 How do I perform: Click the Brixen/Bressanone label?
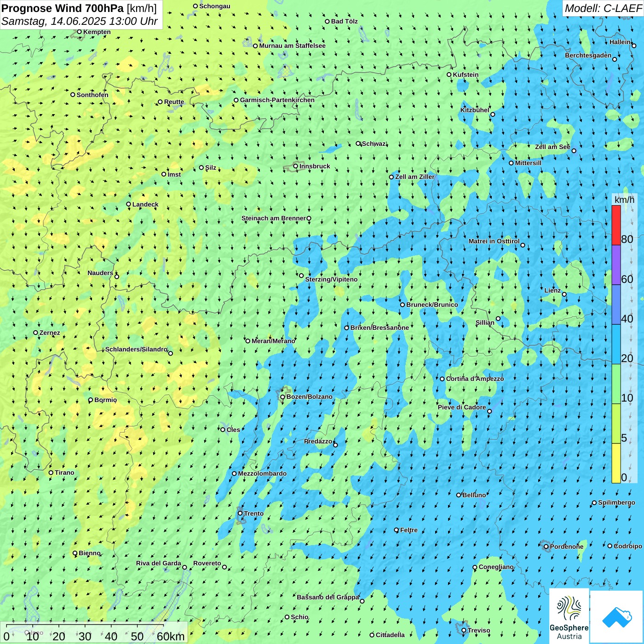[x=379, y=328]
